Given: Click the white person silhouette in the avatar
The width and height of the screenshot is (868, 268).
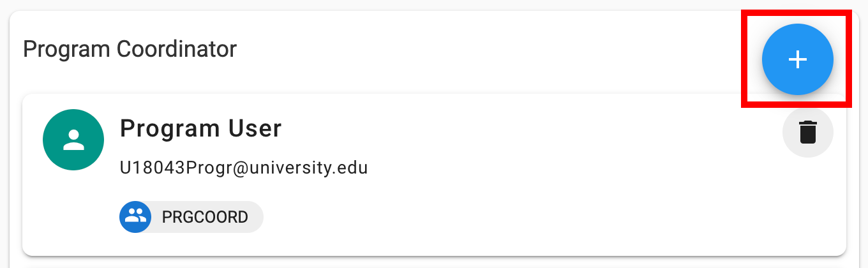Looking at the screenshot, I should 73,140.
